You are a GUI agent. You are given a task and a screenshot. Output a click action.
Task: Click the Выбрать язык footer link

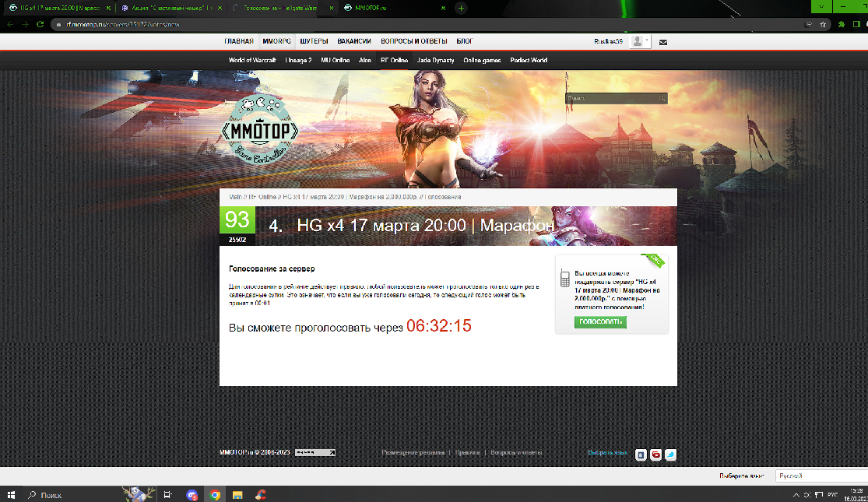pos(607,453)
